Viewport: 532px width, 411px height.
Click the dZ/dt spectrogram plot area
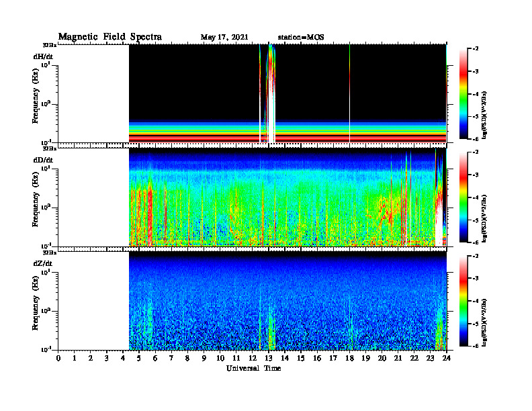[287, 301]
